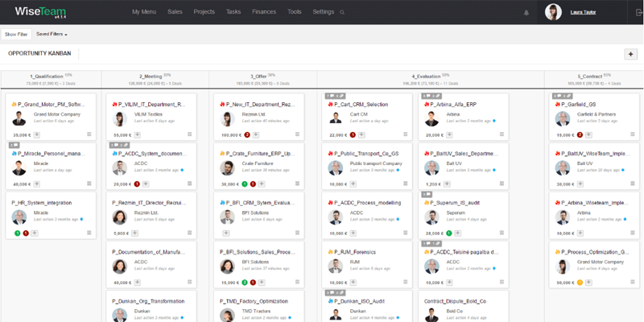Click the Show Filter button
The image size is (644, 322).
tap(16, 35)
